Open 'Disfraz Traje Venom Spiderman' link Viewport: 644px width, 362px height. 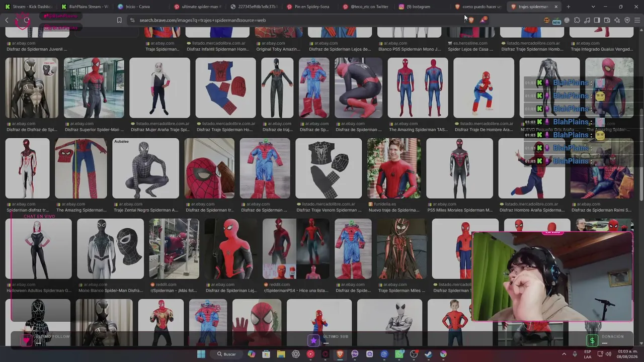click(327, 210)
